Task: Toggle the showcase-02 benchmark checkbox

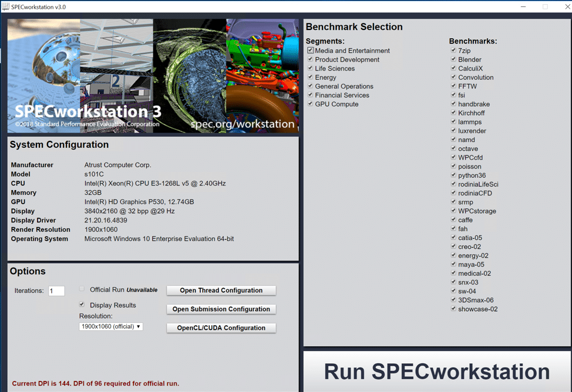Action: click(x=453, y=309)
